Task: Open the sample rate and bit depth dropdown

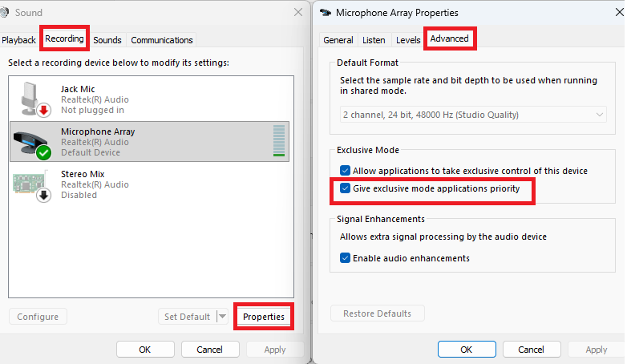Action: click(x=473, y=115)
